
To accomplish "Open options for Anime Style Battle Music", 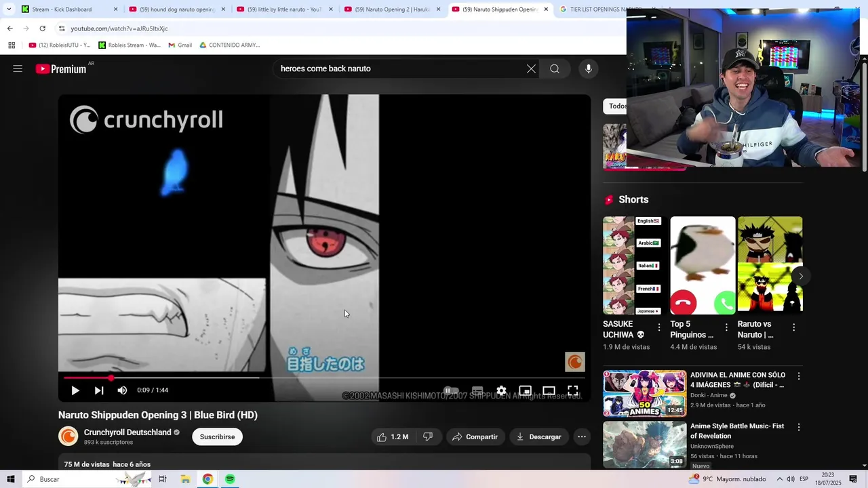I will 798,428.
